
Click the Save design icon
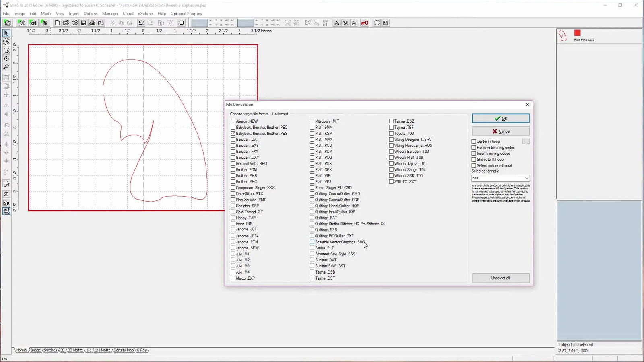pos(83,23)
